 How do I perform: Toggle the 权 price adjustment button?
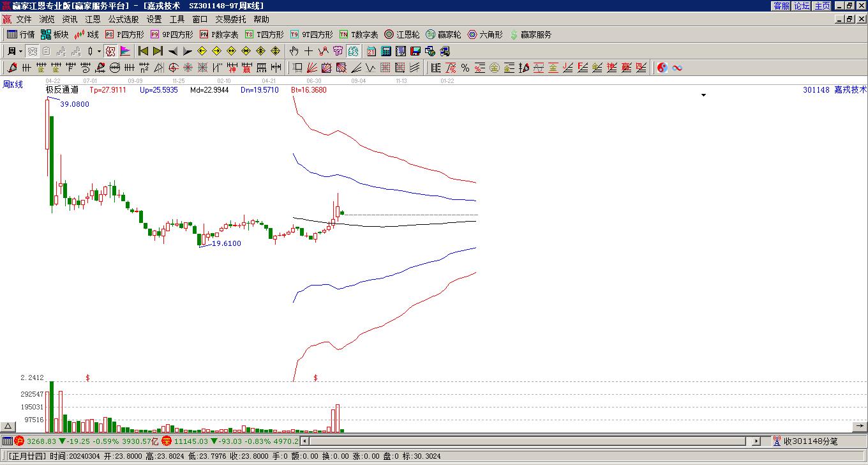click(x=110, y=51)
